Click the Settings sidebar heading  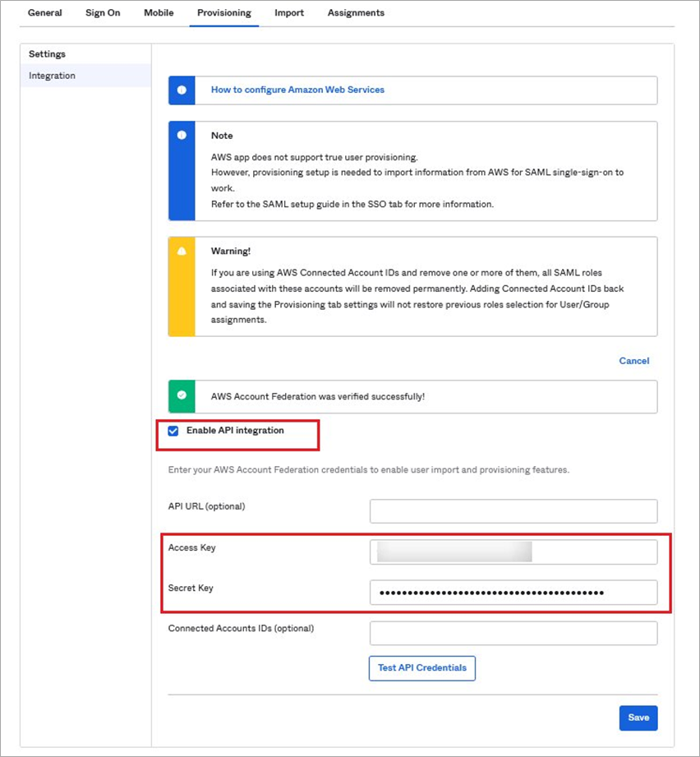tap(48, 54)
